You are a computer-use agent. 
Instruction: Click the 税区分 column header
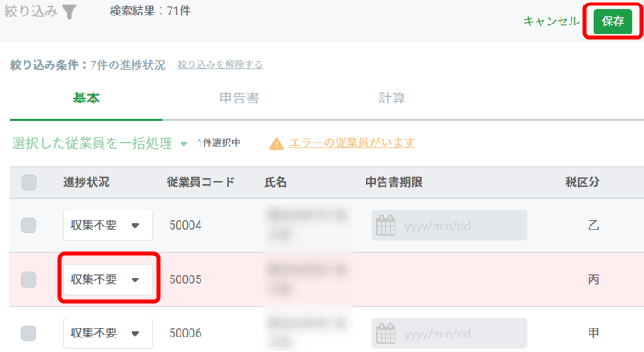pos(582,182)
